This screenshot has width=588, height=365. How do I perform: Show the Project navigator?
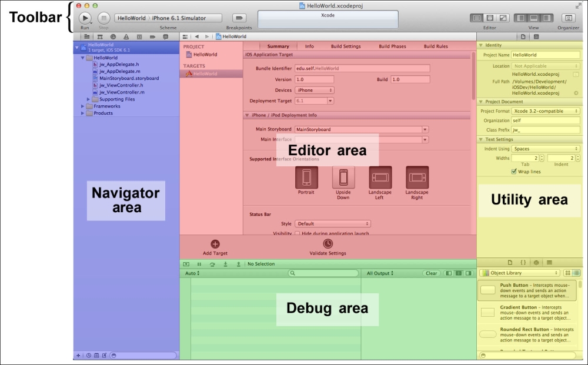[86, 36]
